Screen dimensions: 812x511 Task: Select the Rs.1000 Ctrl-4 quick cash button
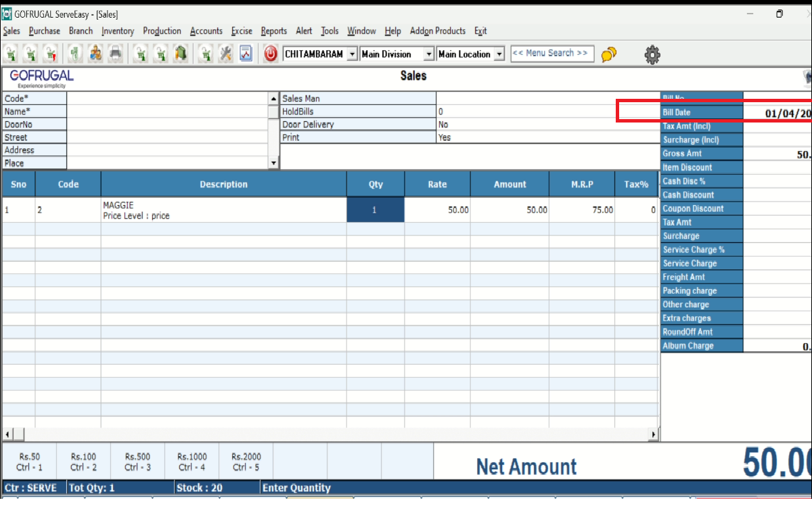pos(192,462)
